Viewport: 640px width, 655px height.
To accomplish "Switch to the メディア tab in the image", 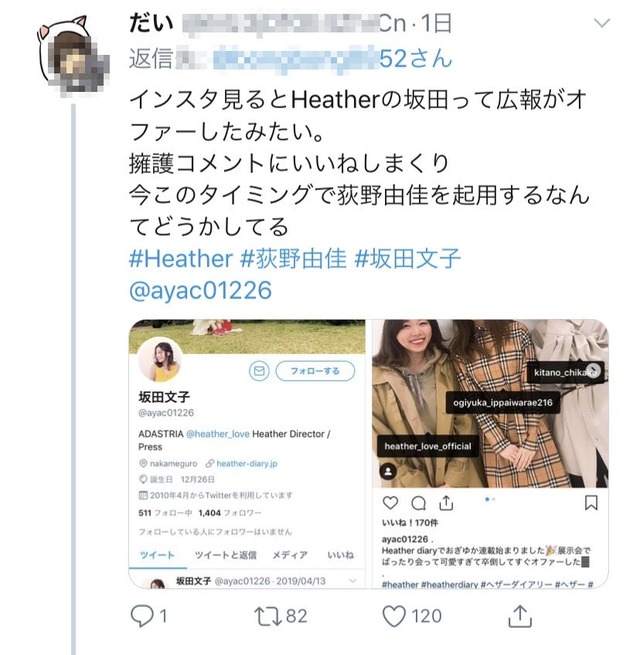I will click(x=290, y=555).
